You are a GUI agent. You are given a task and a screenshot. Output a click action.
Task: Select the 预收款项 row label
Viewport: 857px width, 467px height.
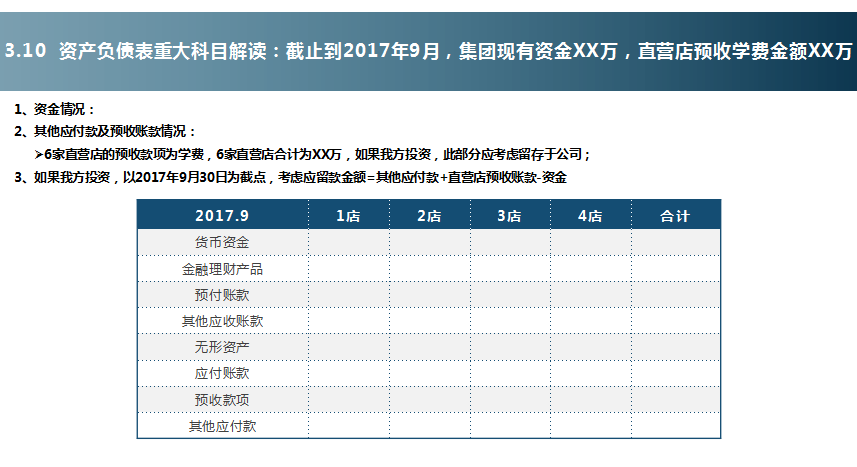coord(222,400)
